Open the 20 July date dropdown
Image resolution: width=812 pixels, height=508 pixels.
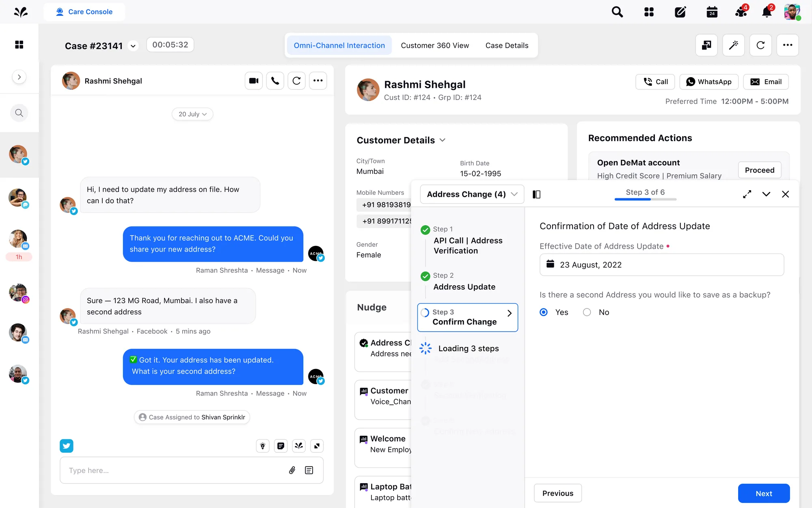tap(192, 114)
